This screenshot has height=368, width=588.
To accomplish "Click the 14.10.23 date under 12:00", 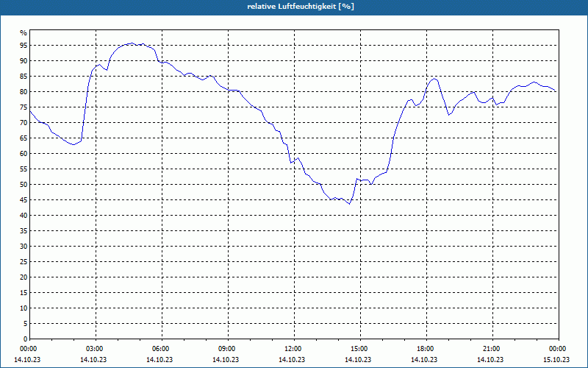I will click(x=292, y=360).
